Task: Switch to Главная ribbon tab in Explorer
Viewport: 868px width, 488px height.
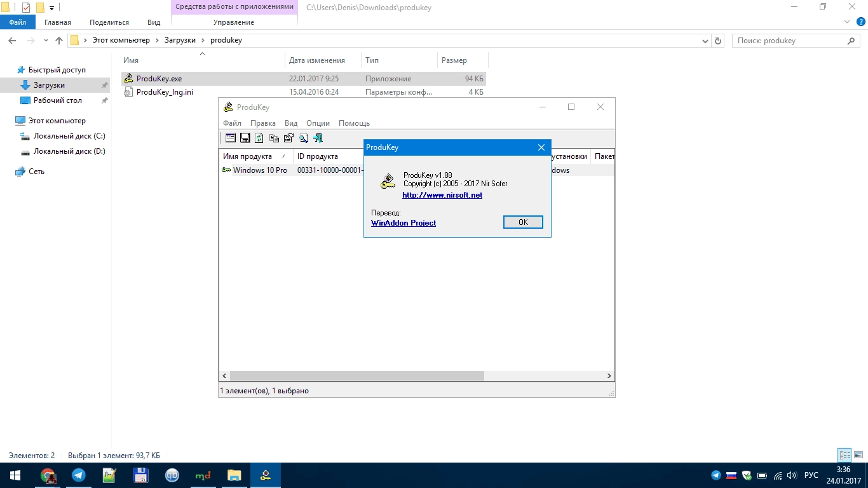Action: coord(58,22)
